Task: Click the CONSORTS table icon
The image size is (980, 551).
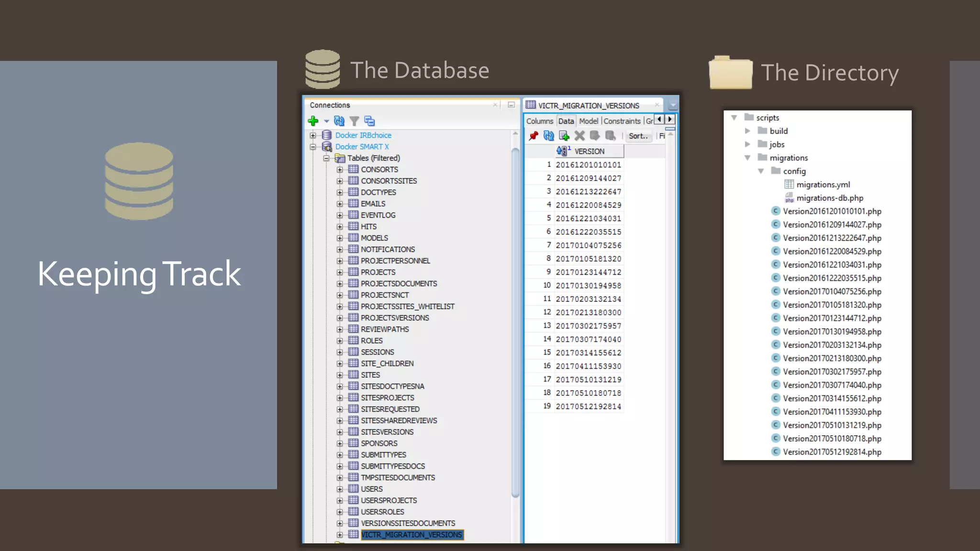Action: pyautogui.click(x=354, y=169)
